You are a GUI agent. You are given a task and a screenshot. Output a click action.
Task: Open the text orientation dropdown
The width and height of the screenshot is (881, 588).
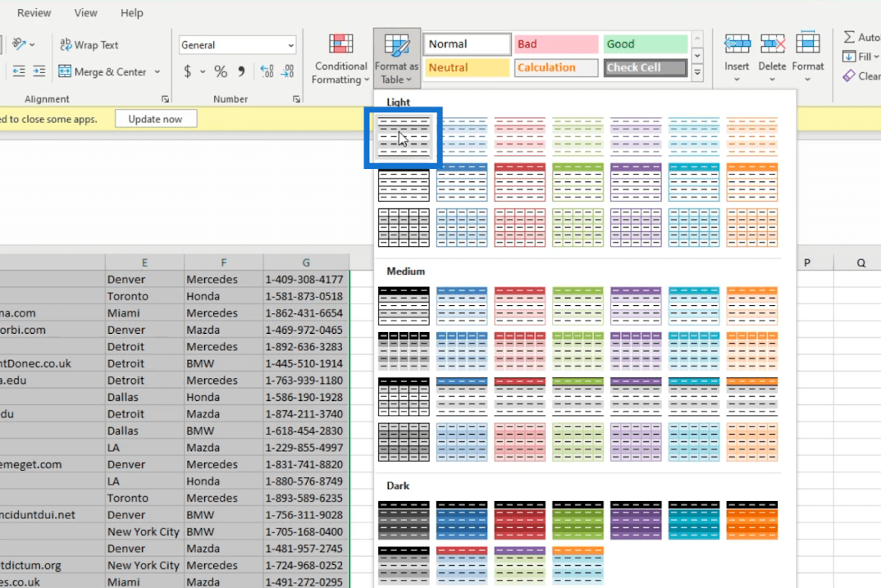tap(24, 43)
